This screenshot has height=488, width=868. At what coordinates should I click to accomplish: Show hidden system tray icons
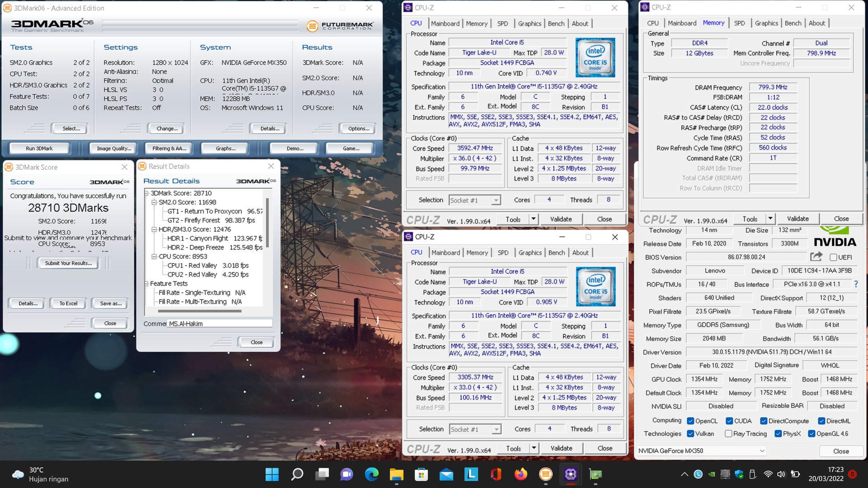click(684, 474)
